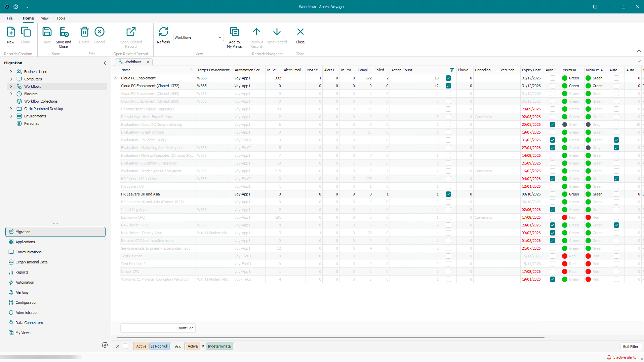Click the filter funnel icon in the column header
Image resolution: width=644 pixels, height=362 pixels.
click(452, 70)
